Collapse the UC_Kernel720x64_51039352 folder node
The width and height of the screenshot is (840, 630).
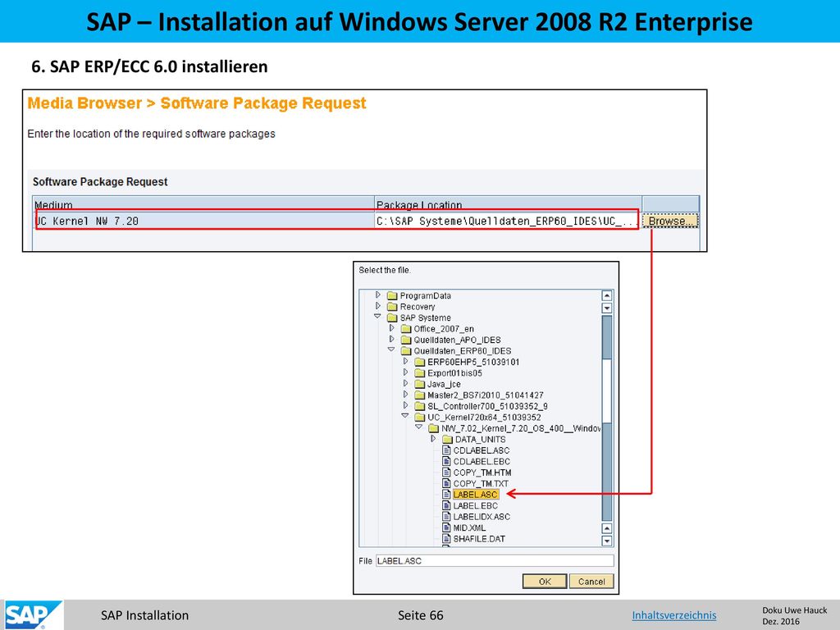click(405, 416)
